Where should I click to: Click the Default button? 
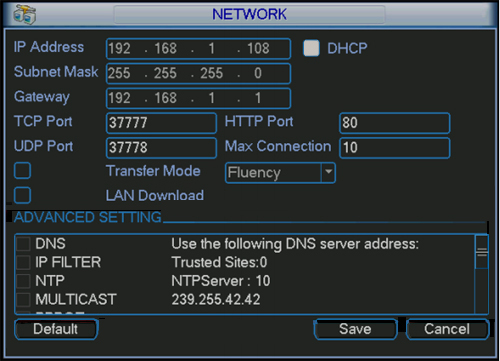[x=56, y=329]
